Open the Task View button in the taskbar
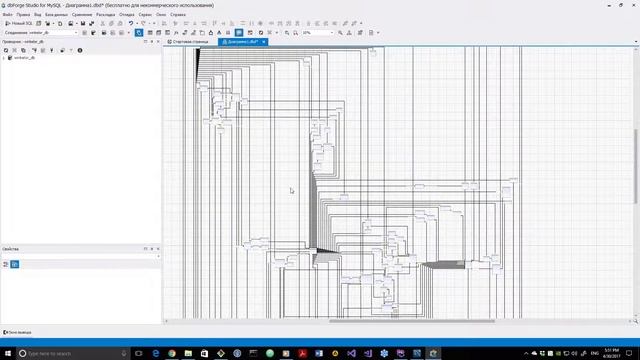Image resolution: width=640 pixels, height=360 pixels. 139,353
